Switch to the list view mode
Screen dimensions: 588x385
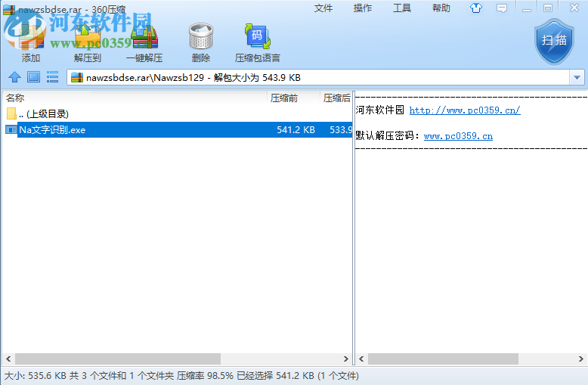[52, 77]
